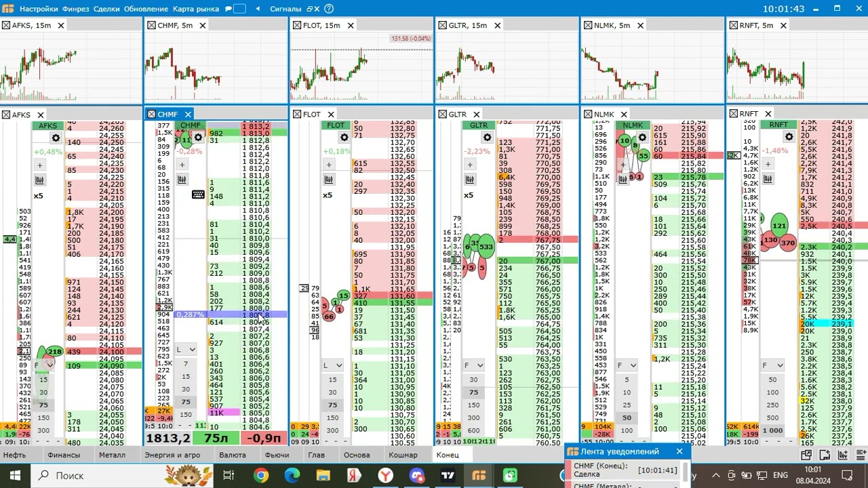The width and height of the screenshot is (868, 488).
Task: Open the Карта рынка menu
Action: click(196, 9)
